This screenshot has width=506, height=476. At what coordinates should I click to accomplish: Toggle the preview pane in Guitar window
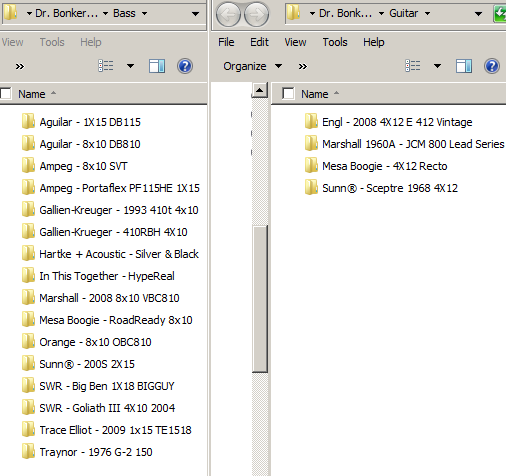pyautogui.click(x=464, y=66)
